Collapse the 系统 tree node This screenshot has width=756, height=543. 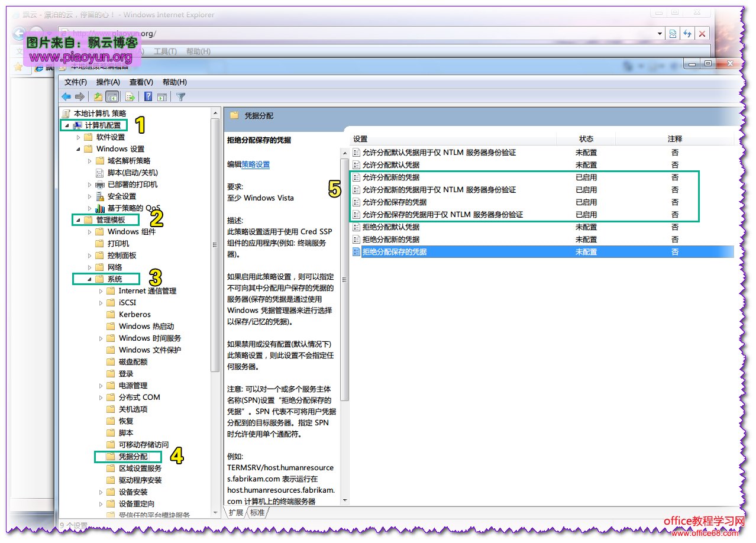coord(89,279)
